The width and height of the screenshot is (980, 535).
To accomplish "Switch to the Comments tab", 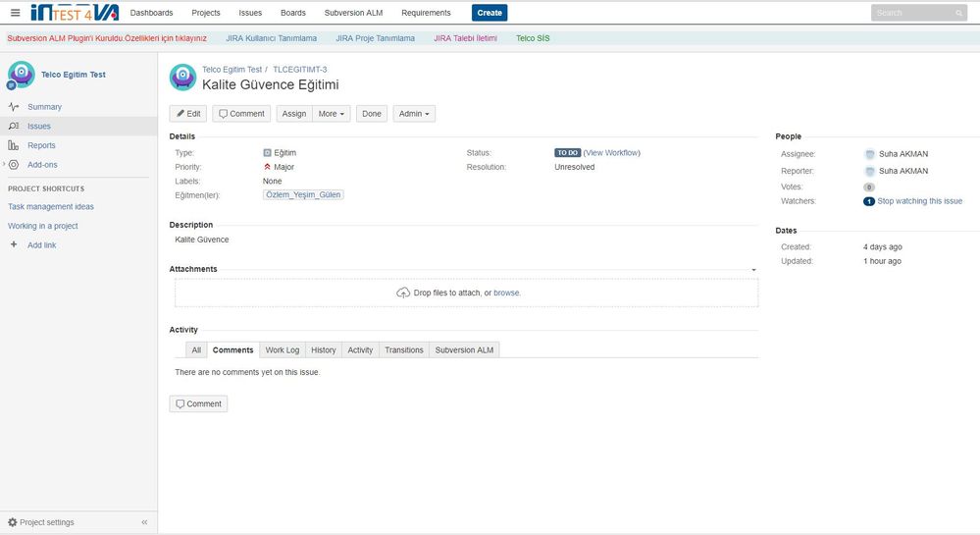I will click(x=233, y=349).
